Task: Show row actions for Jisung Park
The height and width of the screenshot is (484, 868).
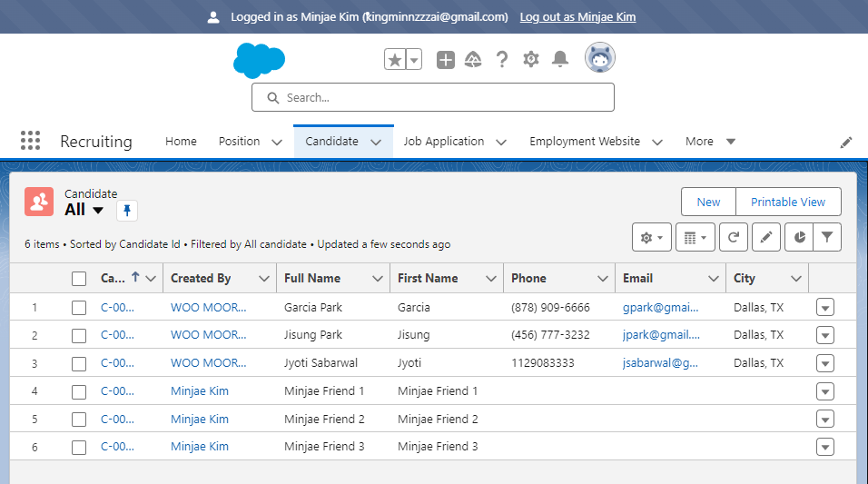Action: coord(824,335)
